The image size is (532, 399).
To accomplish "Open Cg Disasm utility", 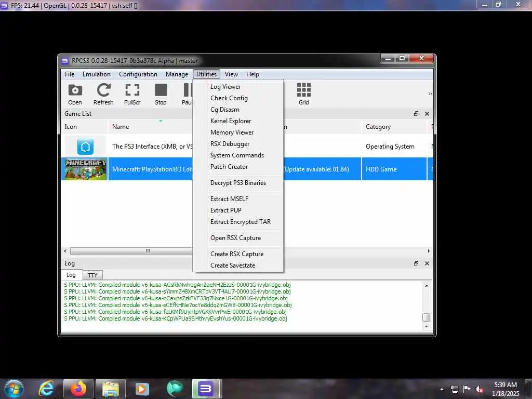I will pyautogui.click(x=238, y=110).
